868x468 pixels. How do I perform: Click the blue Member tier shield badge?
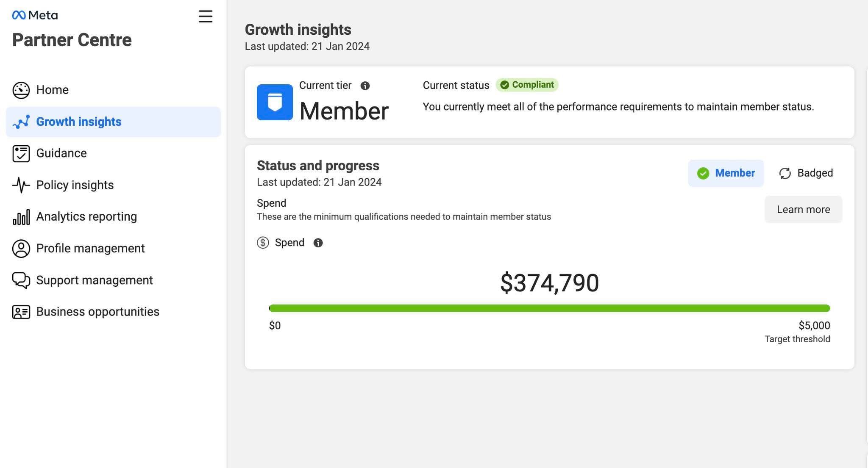click(x=275, y=102)
